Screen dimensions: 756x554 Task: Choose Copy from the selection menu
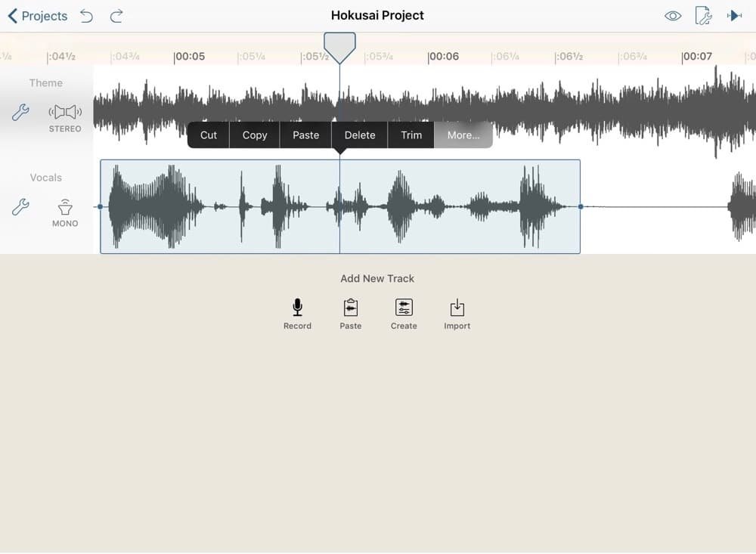tap(255, 135)
